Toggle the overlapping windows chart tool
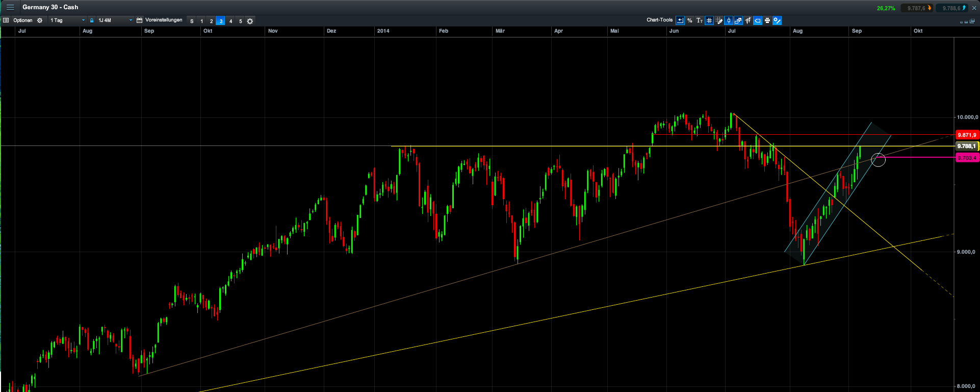The image size is (980, 392). (738, 20)
